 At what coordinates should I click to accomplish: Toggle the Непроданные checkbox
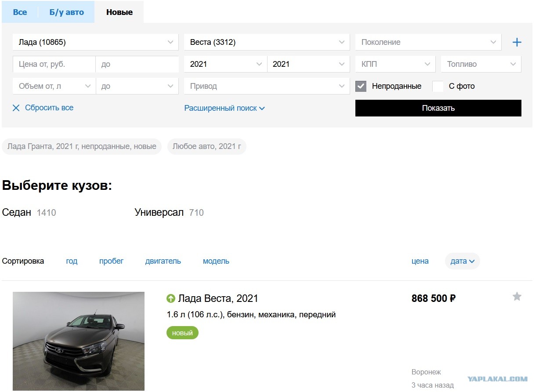point(361,86)
